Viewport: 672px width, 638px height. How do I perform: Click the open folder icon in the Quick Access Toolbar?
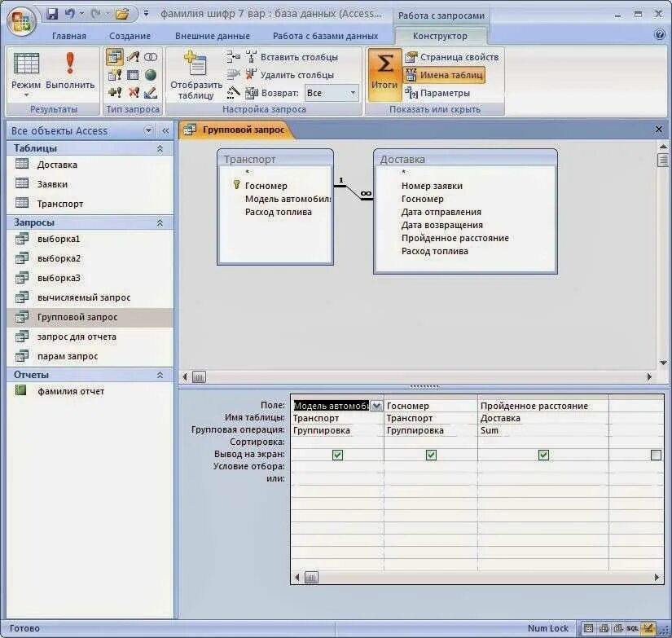coord(122,14)
